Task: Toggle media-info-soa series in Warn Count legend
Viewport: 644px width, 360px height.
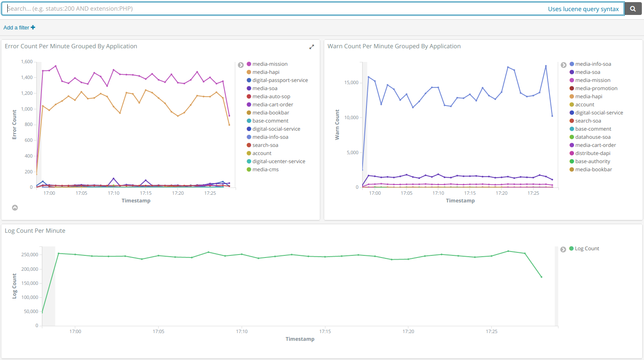Action: click(x=593, y=64)
